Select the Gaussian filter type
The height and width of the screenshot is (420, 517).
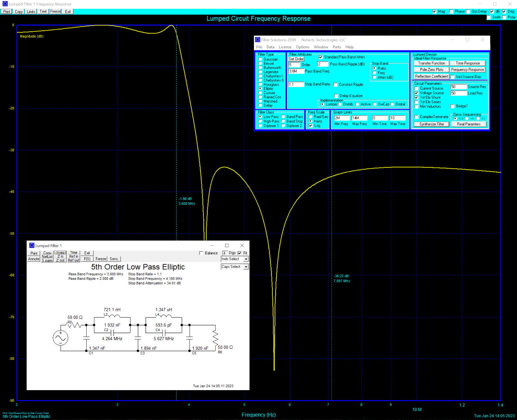point(260,59)
